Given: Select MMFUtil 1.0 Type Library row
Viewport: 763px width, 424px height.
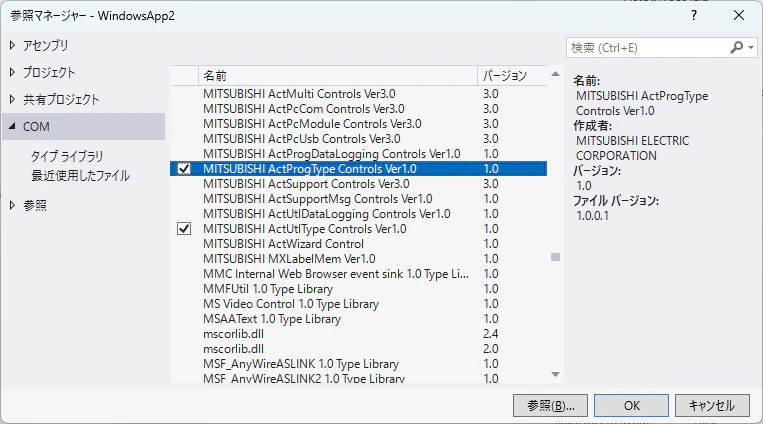Looking at the screenshot, I should click(x=359, y=289).
